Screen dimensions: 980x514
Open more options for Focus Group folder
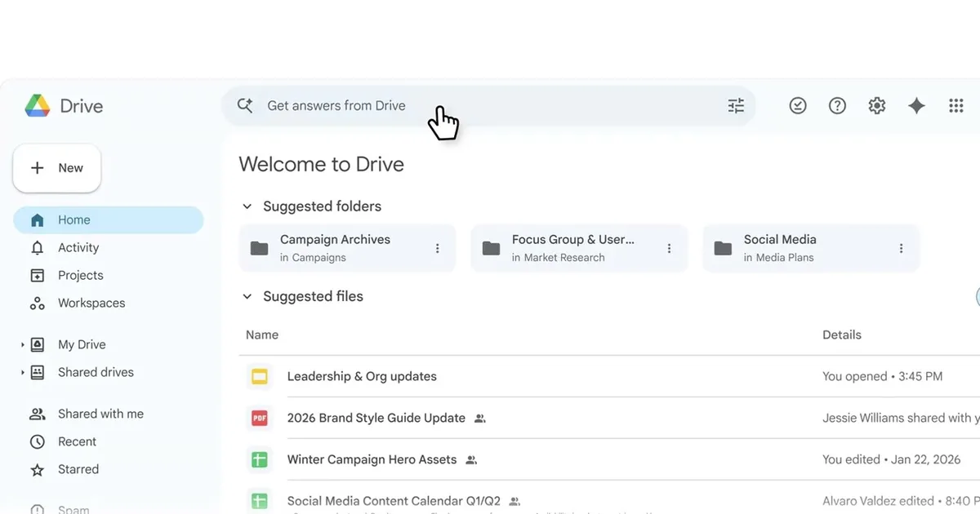click(669, 248)
